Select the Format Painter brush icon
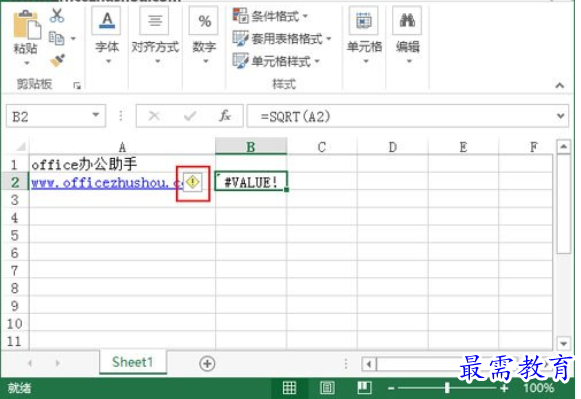 (57, 61)
